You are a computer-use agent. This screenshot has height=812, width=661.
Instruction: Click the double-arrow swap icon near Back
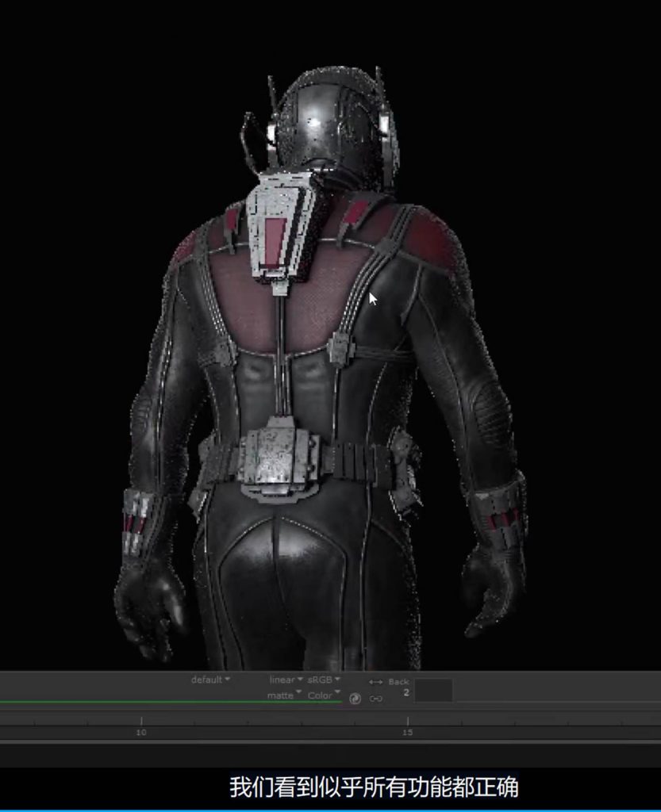point(376,682)
